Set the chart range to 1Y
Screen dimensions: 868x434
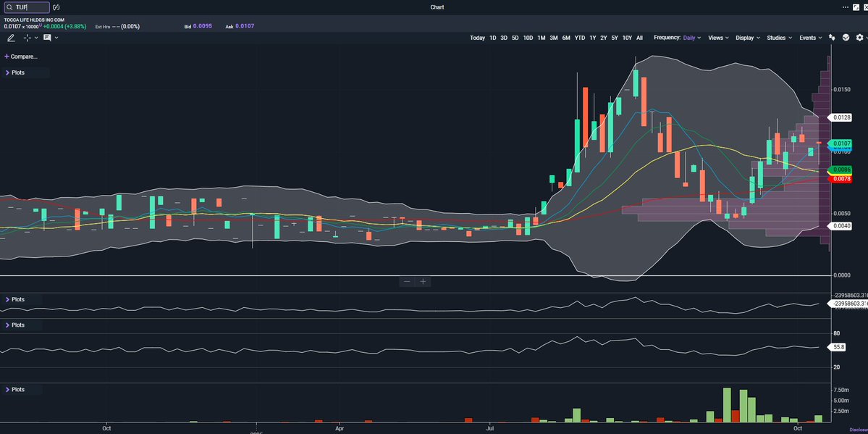pyautogui.click(x=593, y=38)
